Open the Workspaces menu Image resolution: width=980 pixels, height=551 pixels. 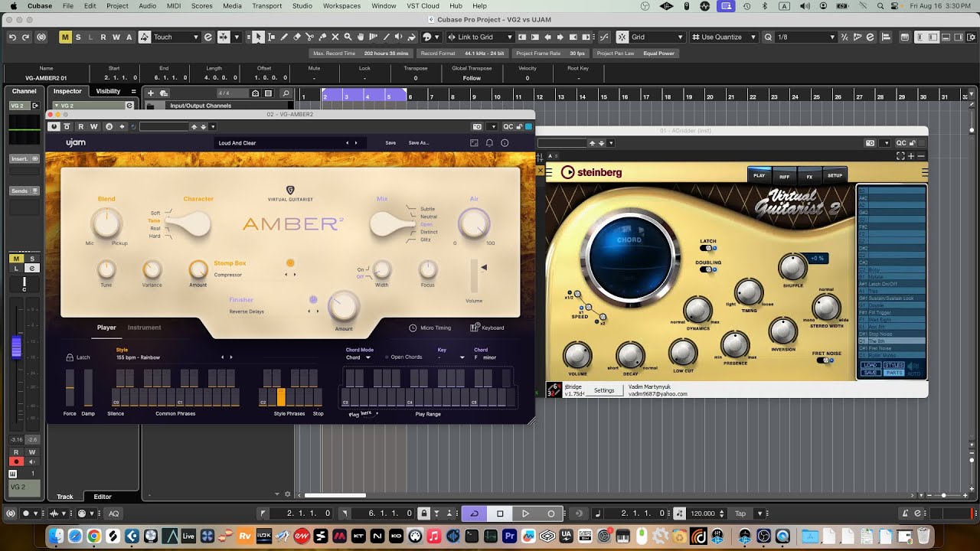click(x=341, y=6)
